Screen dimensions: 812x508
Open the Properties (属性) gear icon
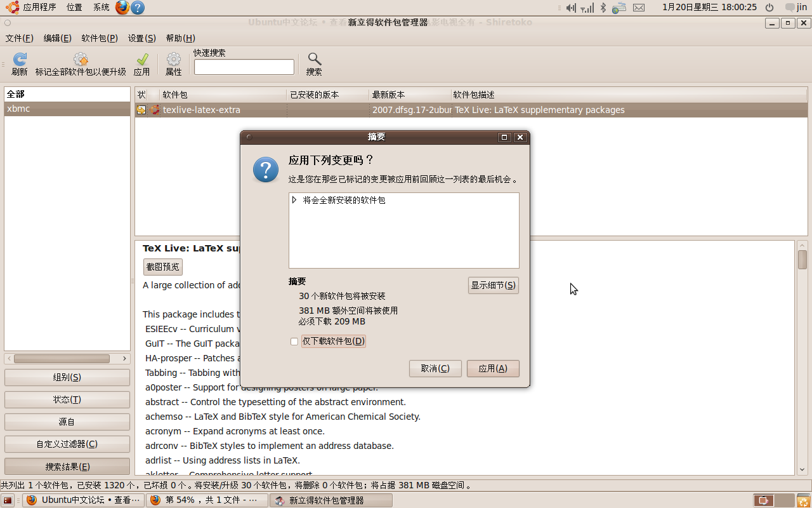(173, 60)
